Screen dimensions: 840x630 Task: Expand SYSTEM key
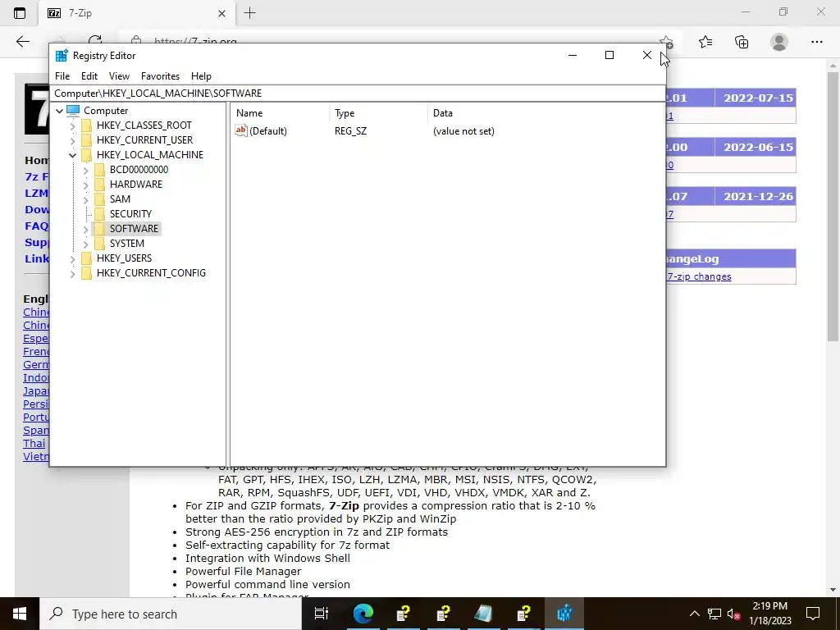point(85,244)
